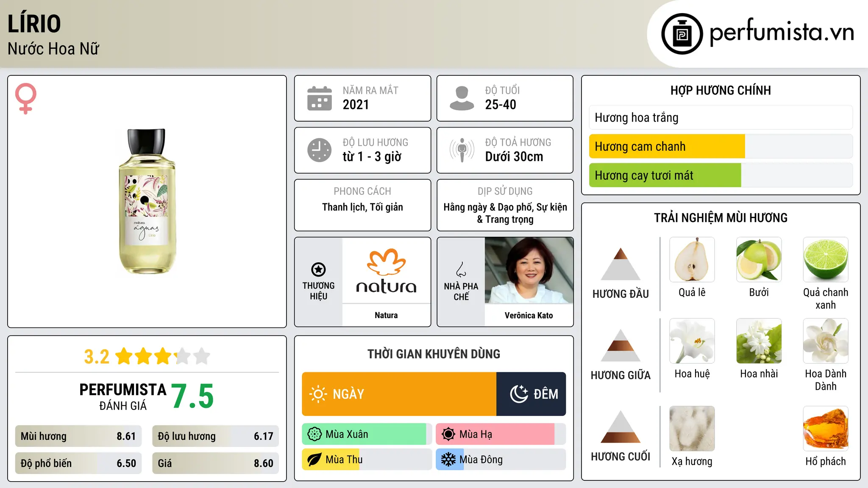Click the green 7.5 Perfumista score
The image size is (868, 488).
[192, 396]
